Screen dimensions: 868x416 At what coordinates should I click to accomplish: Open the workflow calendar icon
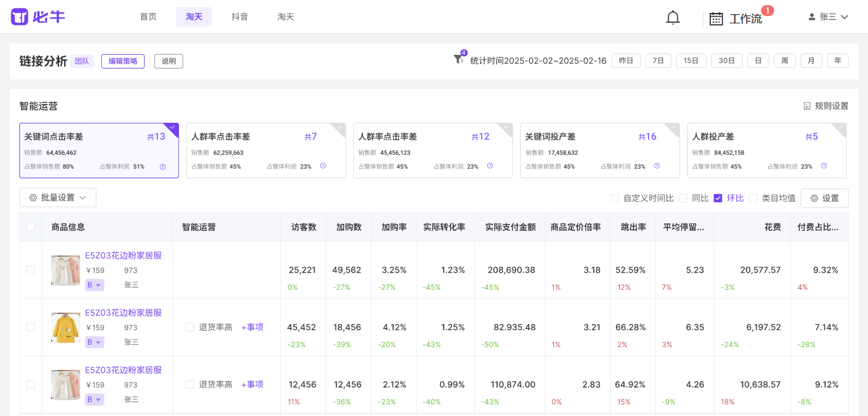point(716,19)
